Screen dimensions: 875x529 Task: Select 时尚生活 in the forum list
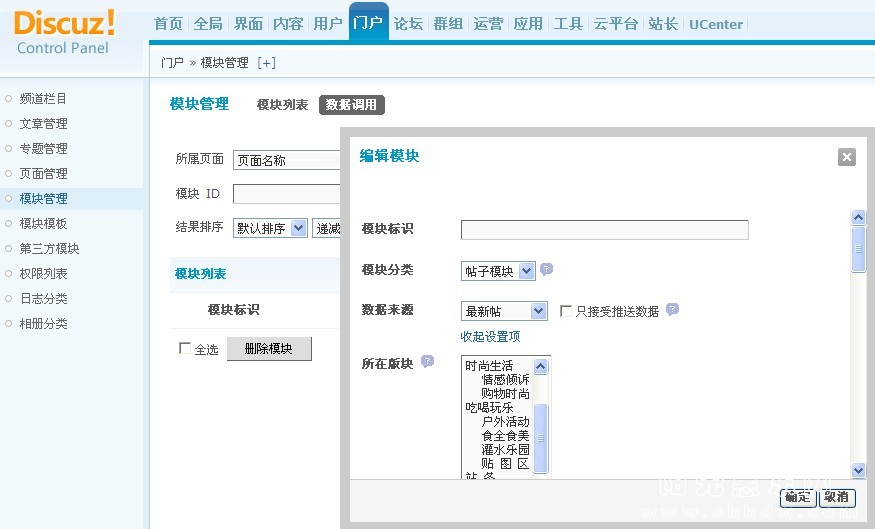click(489, 366)
